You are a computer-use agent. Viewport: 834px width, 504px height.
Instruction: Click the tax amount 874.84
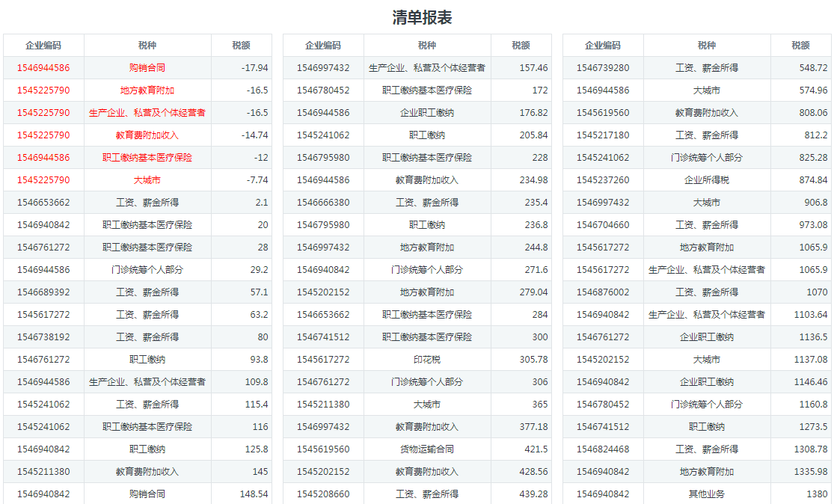click(813, 180)
